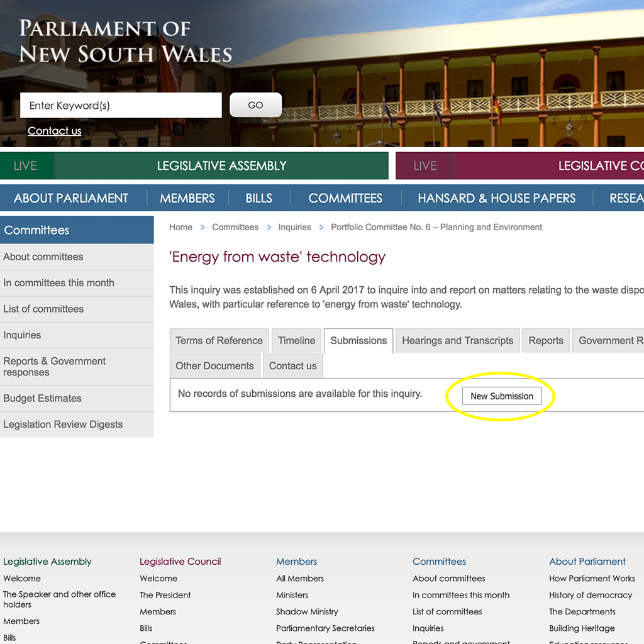Open footer Members heading

(x=297, y=562)
